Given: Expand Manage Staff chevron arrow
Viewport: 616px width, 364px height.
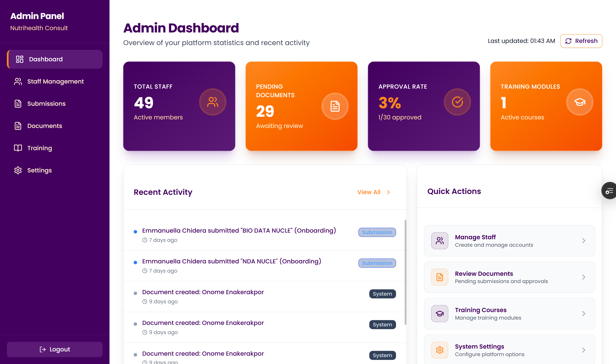Looking at the screenshot, I should point(583,241).
